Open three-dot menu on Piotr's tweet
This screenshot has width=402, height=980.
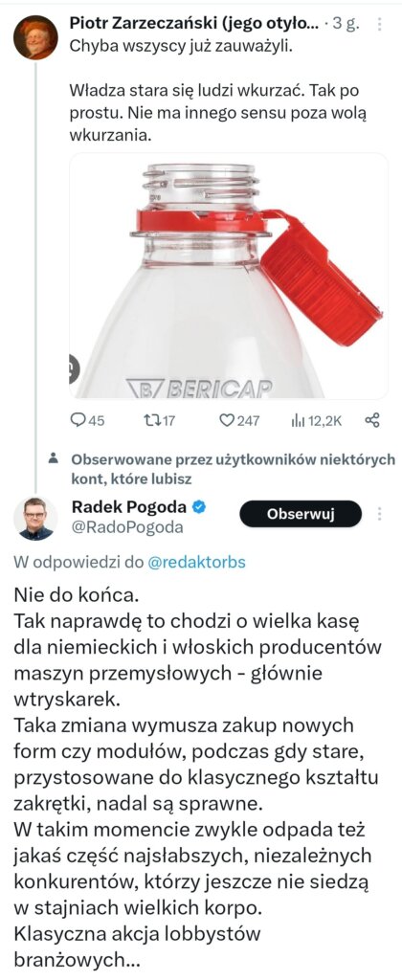(x=379, y=25)
